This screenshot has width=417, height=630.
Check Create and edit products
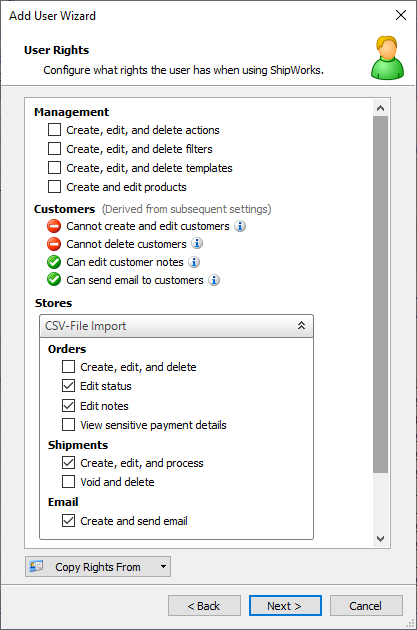[55, 187]
